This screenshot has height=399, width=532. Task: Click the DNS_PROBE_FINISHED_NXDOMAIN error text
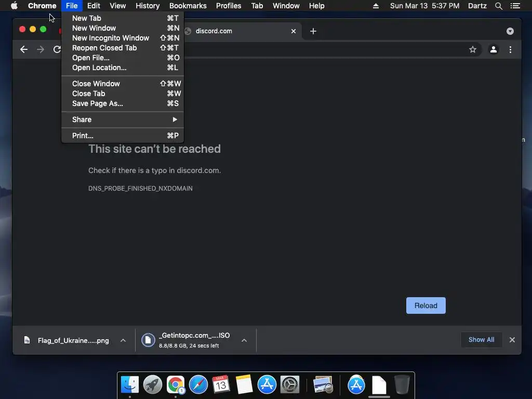[140, 188]
